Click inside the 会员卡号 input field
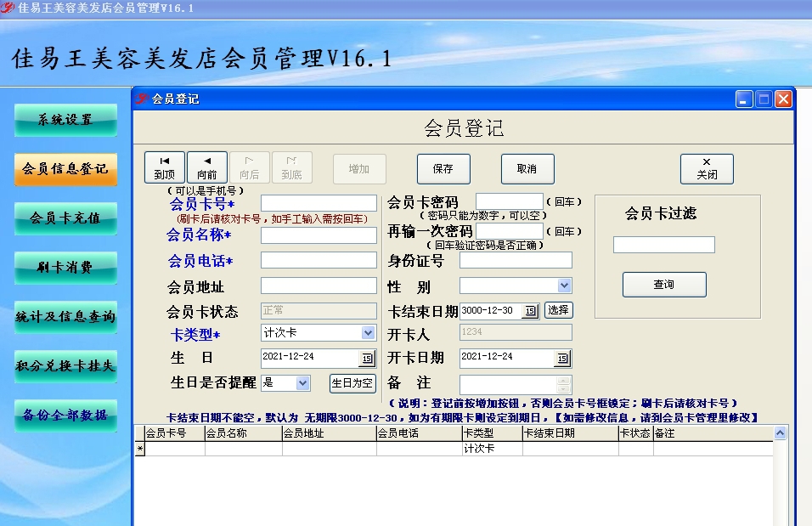The width and height of the screenshot is (812, 526). pyautogui.click(x=318, y=202)
